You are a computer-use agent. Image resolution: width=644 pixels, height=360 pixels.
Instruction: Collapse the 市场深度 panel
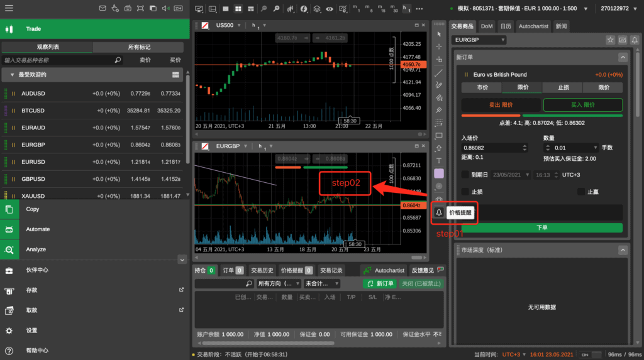click(x=623, y=250)
